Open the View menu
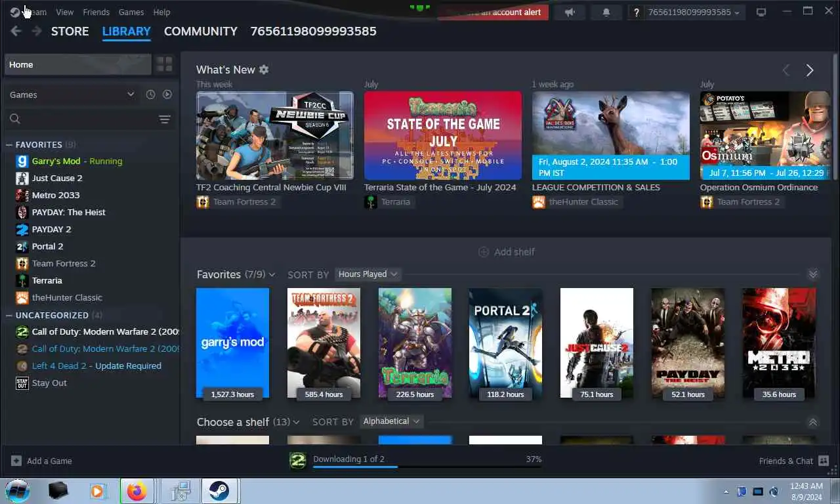840x504 pixels. [65, 12]
